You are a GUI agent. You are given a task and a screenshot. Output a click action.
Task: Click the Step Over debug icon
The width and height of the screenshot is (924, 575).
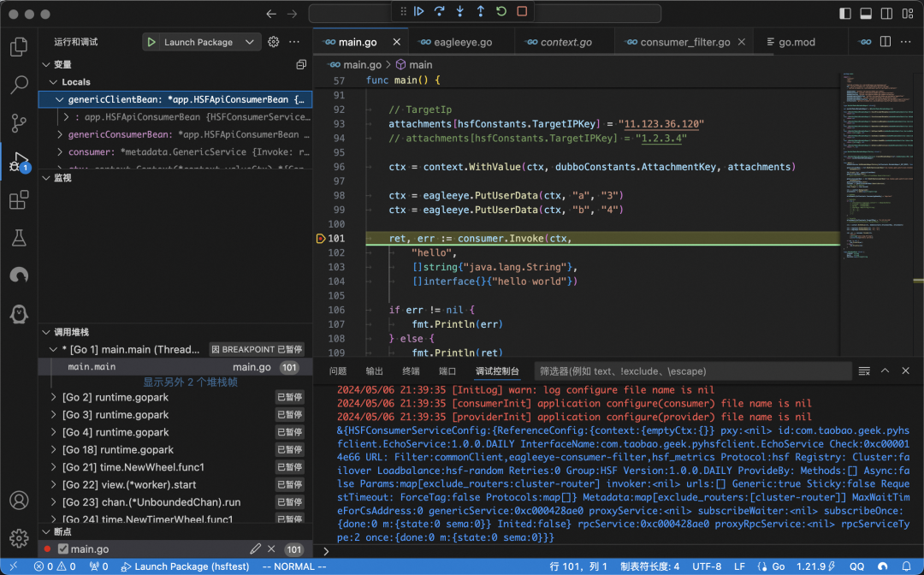coord(439,12)
